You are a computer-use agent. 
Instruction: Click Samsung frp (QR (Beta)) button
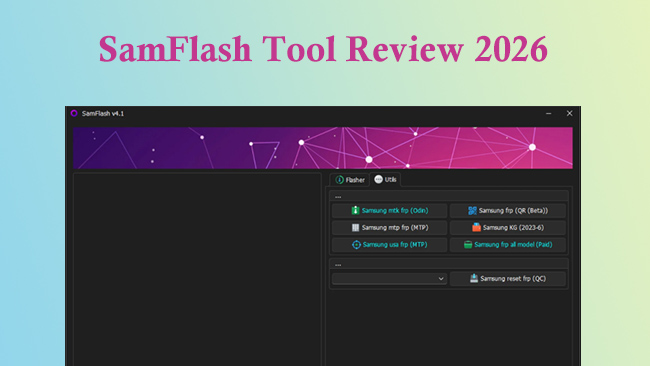click(x=508, y=211)
